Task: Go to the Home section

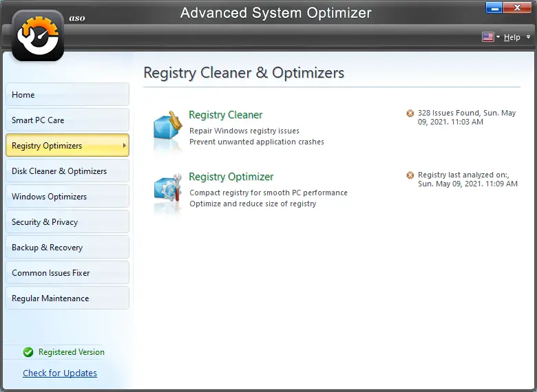Action: click(x=67, y=94)
